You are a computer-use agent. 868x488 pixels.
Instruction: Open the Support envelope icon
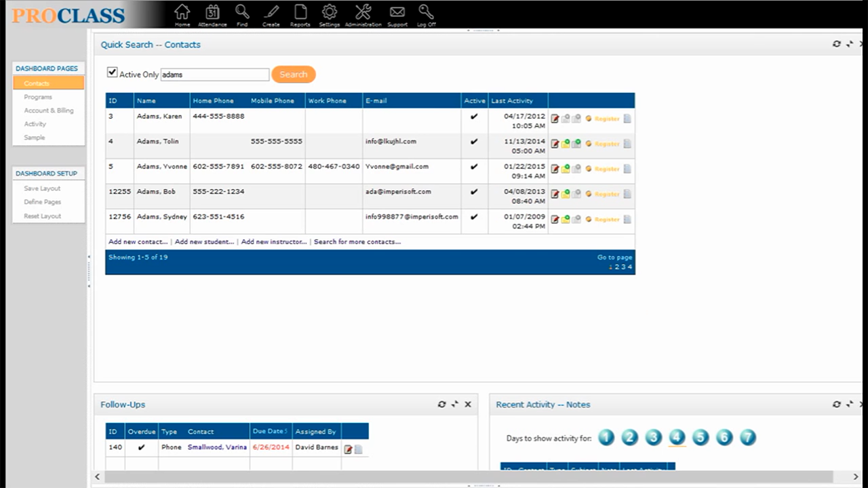pos(397,15)
